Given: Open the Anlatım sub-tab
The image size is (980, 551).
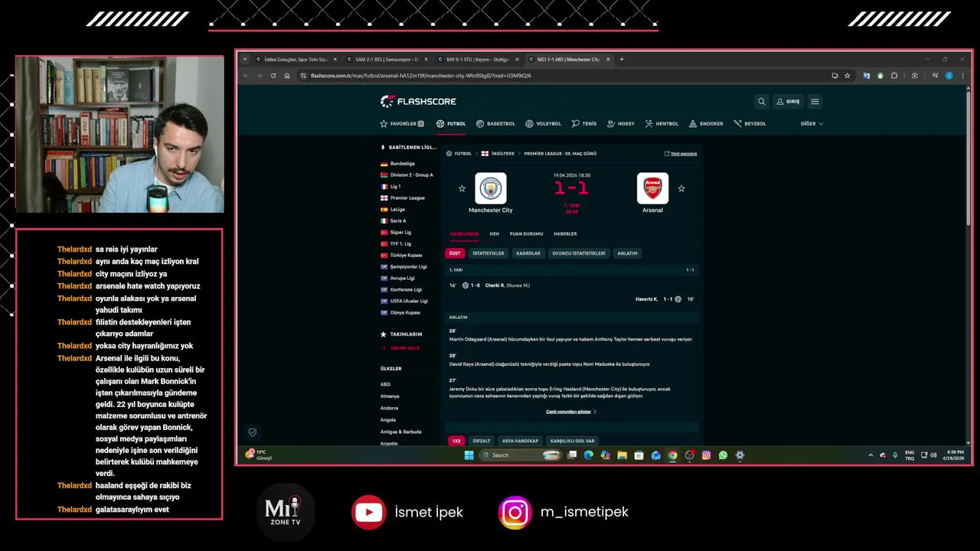Looking at the screenshot, I should coord(627,253).
